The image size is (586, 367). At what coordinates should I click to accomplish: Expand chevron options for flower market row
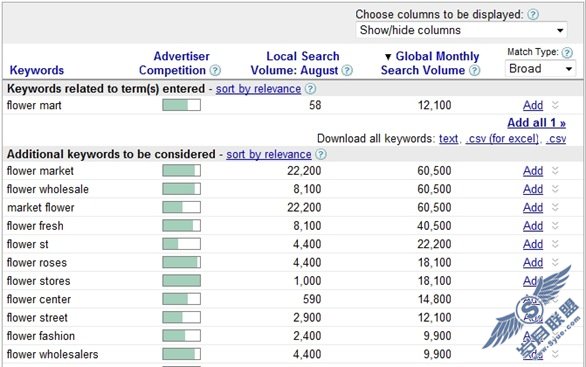[x=555, y=170]
